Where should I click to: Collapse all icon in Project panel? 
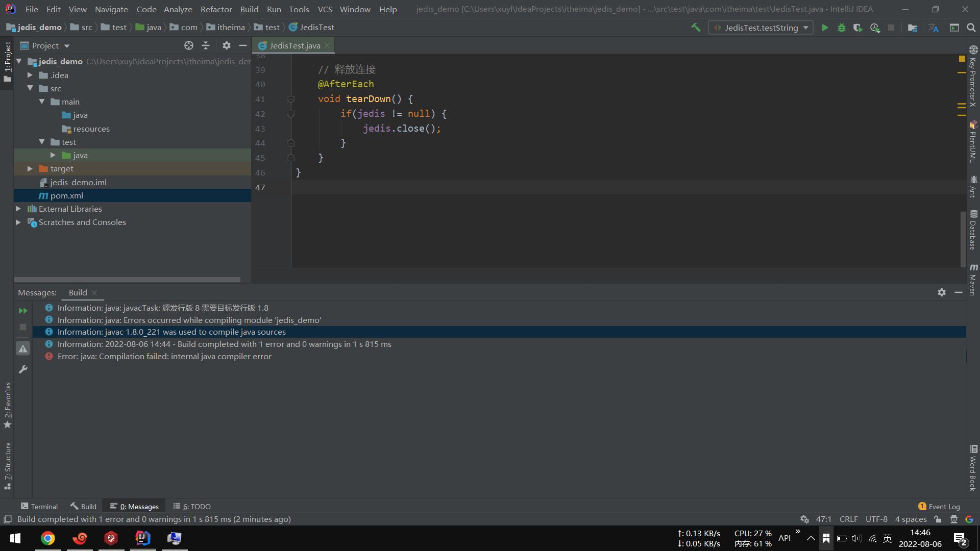206,45
